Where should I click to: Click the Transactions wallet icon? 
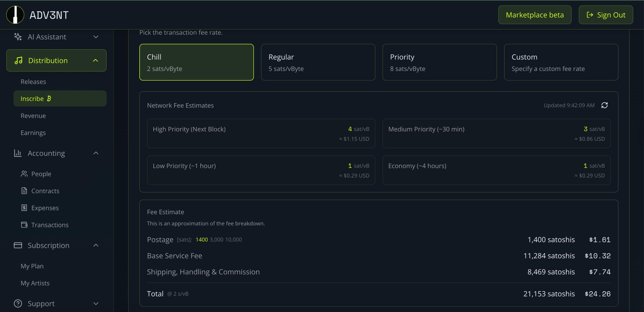[24, 225]
